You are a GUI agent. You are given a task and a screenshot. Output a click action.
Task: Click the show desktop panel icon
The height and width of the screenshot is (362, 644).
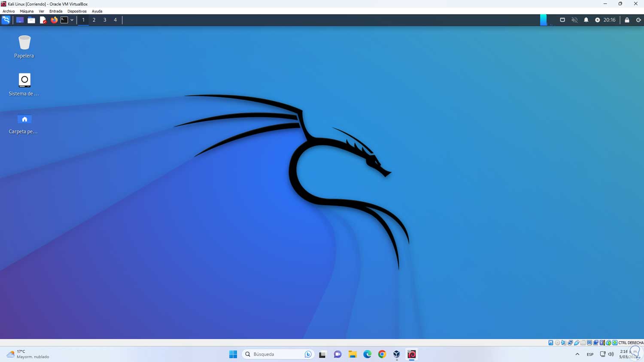coord(20,20)
